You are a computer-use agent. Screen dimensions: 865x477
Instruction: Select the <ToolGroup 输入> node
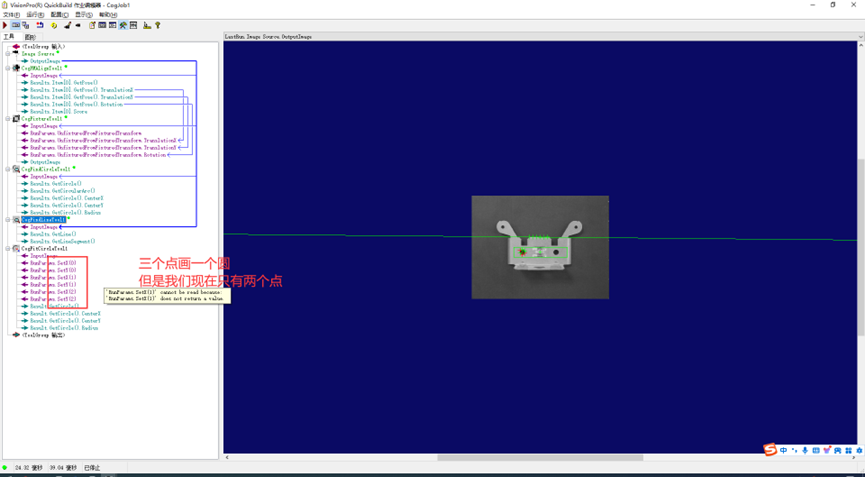point(43,47)
